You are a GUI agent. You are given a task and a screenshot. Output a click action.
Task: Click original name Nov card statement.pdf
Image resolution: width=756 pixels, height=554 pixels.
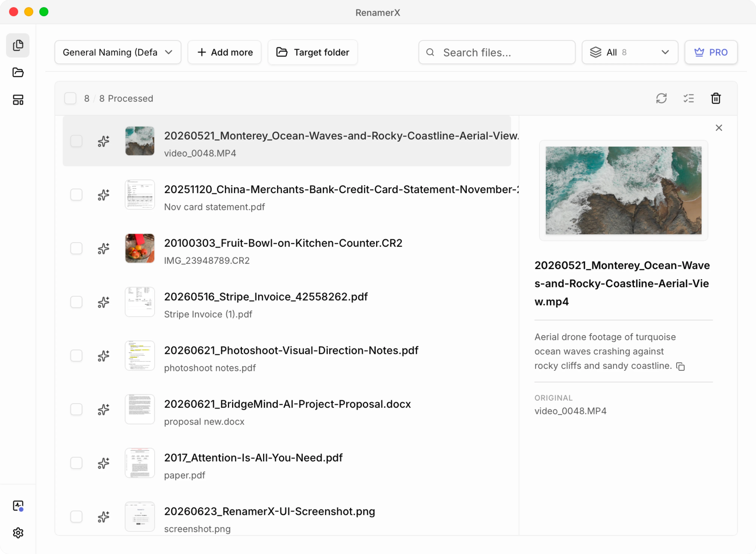[214, 207]
